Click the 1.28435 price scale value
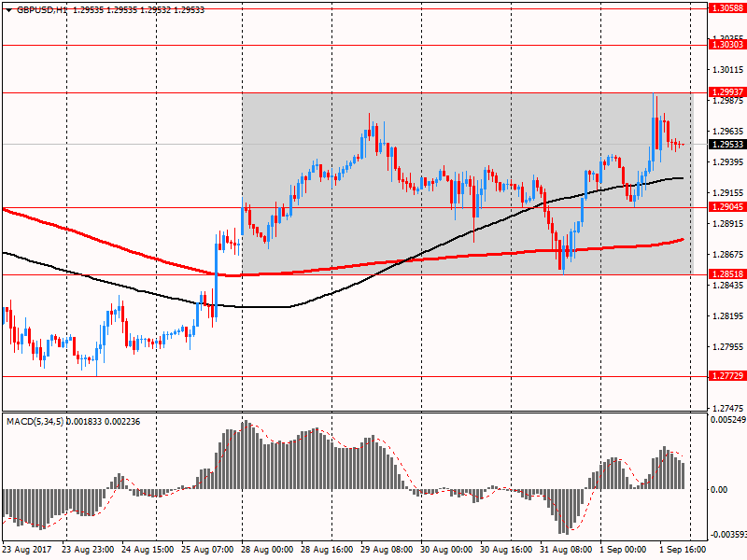747x560 pixels. click(727, 286)
